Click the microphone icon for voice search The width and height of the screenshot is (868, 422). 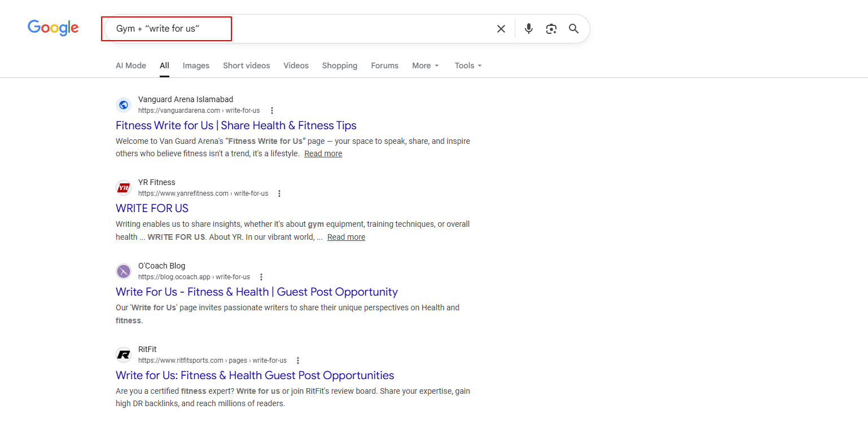tap(528, 28)
